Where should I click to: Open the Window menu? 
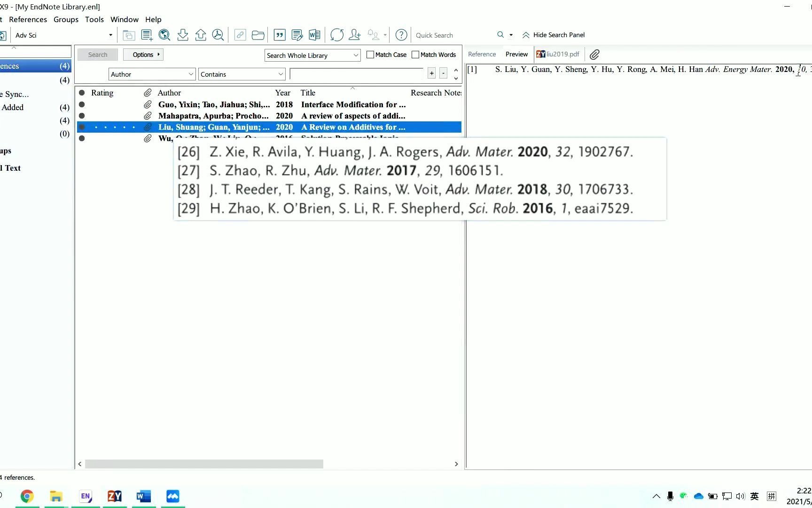click(x=125, y=19)
